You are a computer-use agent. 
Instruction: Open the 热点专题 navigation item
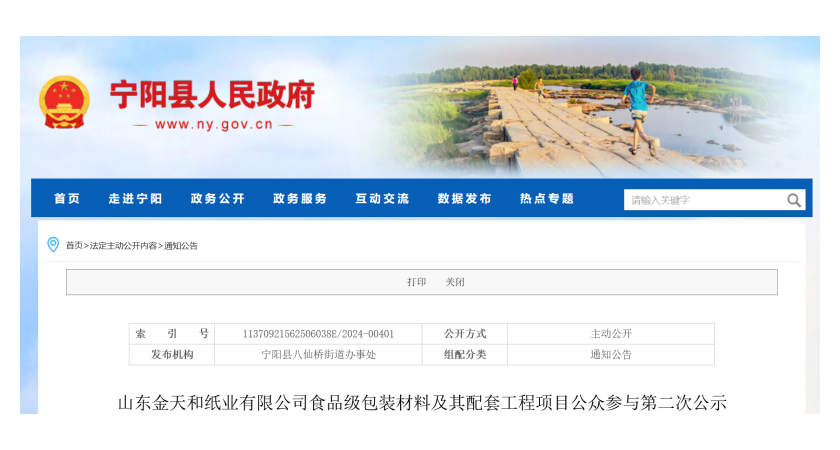(x=547, y=199)
